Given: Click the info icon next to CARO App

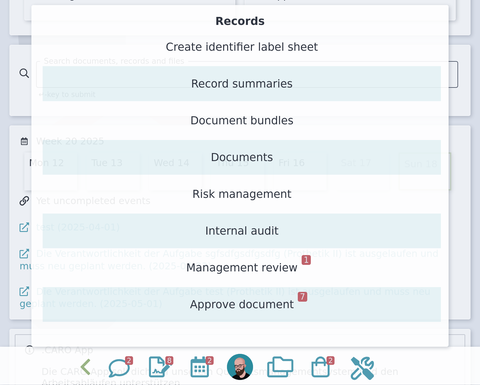Looking at the screenshot, I should [30, 350].
